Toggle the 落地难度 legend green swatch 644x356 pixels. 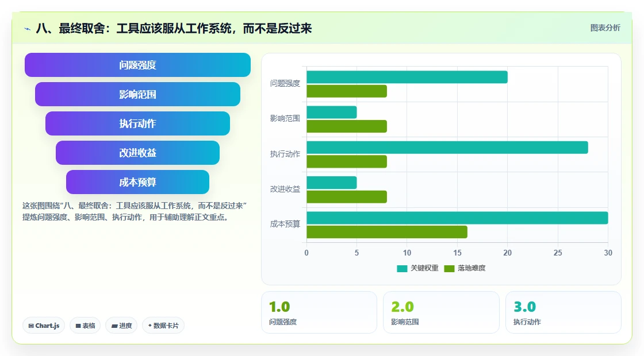pos(449,268)
